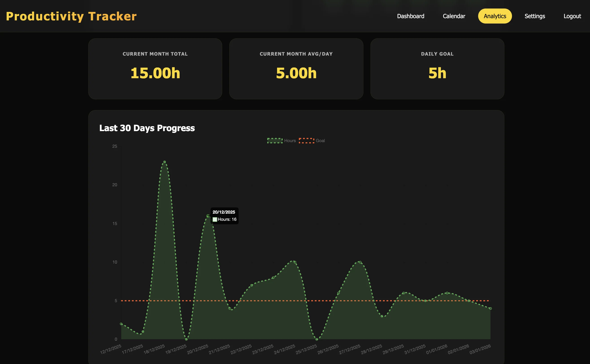
Task: Select the Analytics nav pill
Action: [x=495, y=16]
